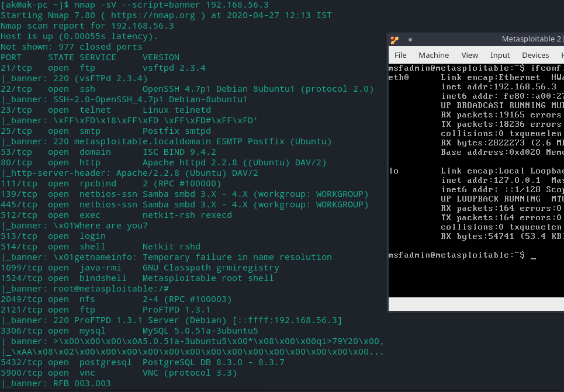This screenshot has width=564, height=392.
Task: Click the 80/tcp http Apache httpd 2.2.8 row
Action: (x=164, y=162)
